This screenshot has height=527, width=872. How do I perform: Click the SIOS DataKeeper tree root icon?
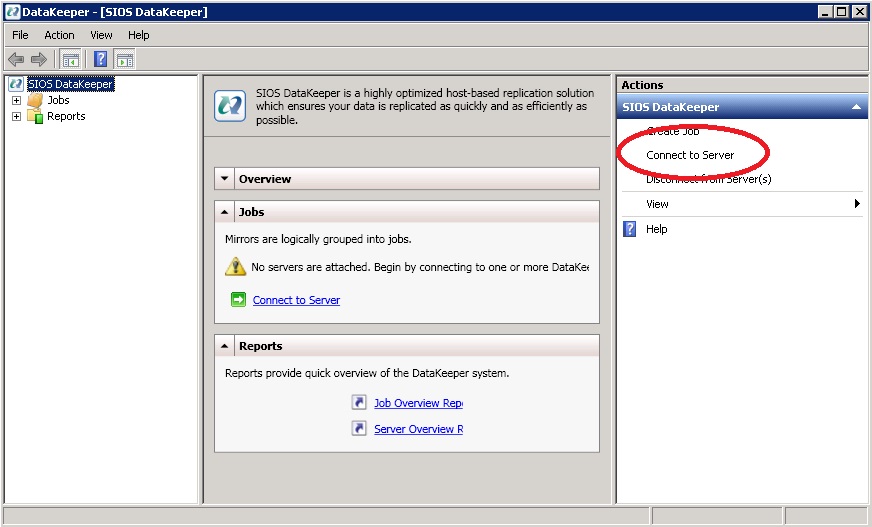16,84
